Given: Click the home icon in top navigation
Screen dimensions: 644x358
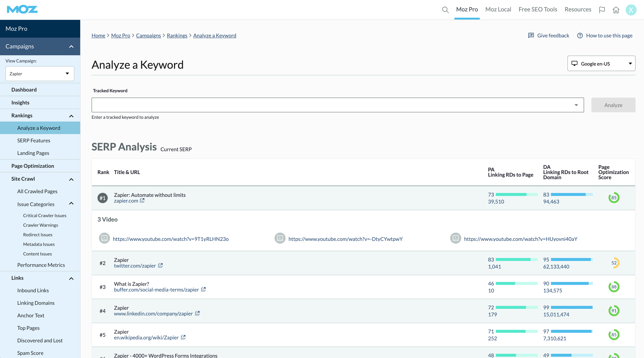Looking at the screenshot, I should pyautogui.click(x=616, y=10).
